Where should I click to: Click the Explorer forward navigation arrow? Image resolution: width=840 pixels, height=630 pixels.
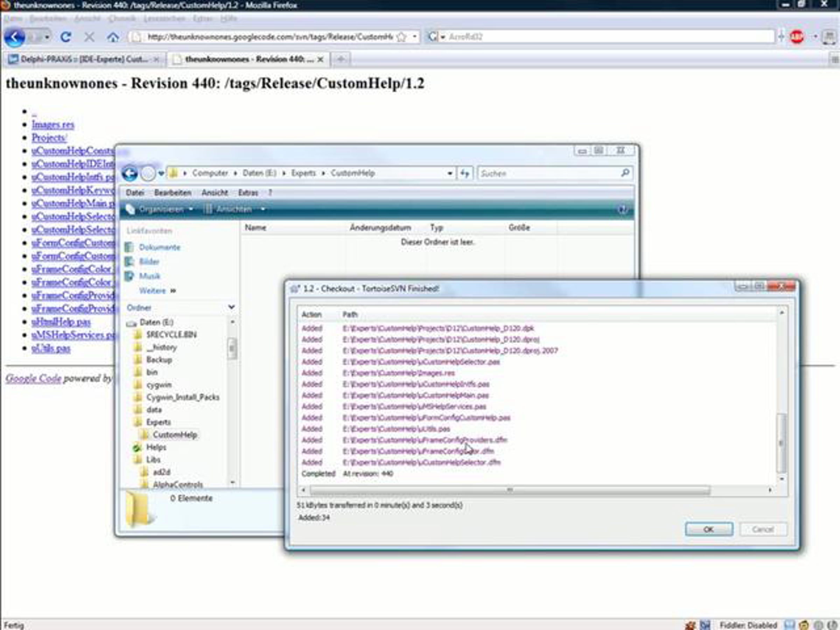tap(148, 174)
